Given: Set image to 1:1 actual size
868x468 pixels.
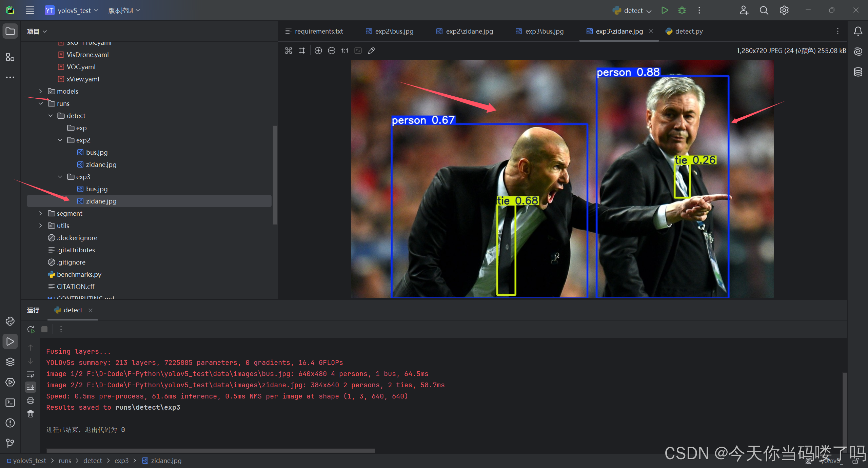Looking at the screenshot, I should click(x=344, y=51).
